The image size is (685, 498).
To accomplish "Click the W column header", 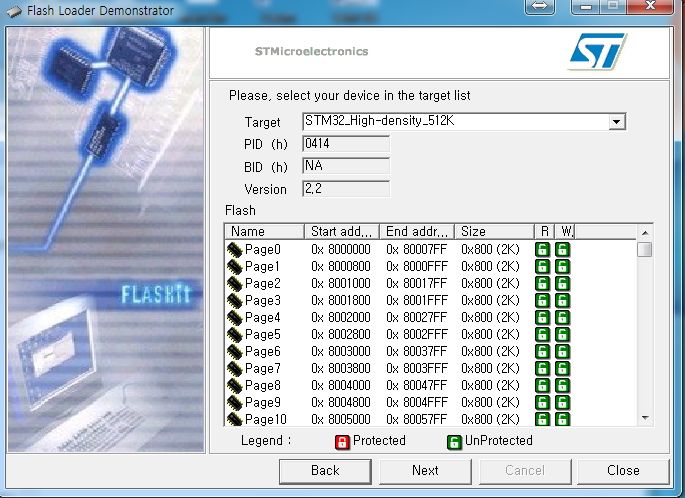I will click(566, 232).
